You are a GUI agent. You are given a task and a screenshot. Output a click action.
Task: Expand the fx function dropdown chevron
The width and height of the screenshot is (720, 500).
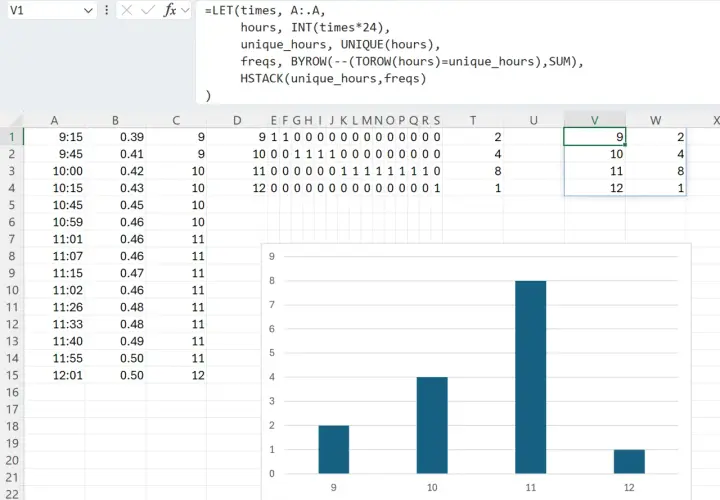click(185, 10)
